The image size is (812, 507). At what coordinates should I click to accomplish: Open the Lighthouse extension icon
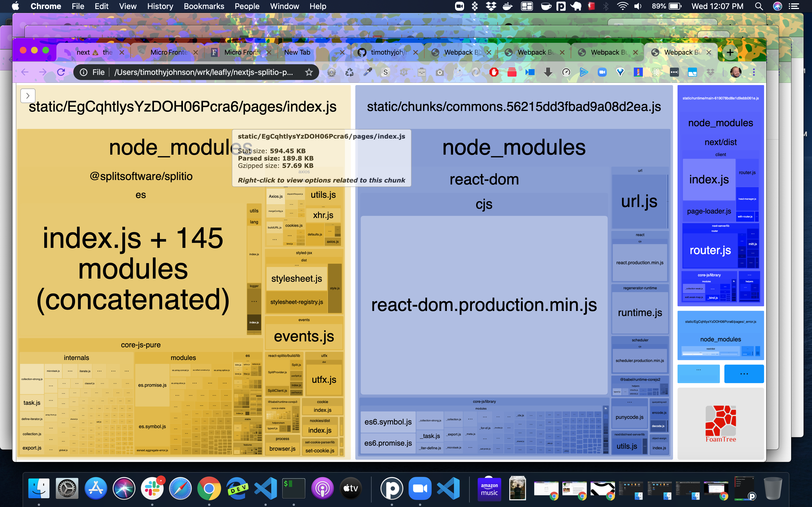[x=638, y=72]
